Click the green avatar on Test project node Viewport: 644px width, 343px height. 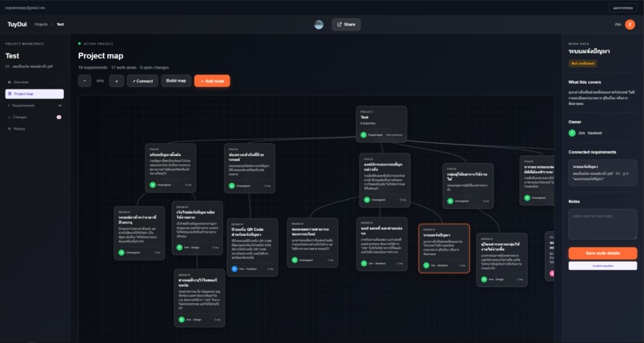pos(364,135)
